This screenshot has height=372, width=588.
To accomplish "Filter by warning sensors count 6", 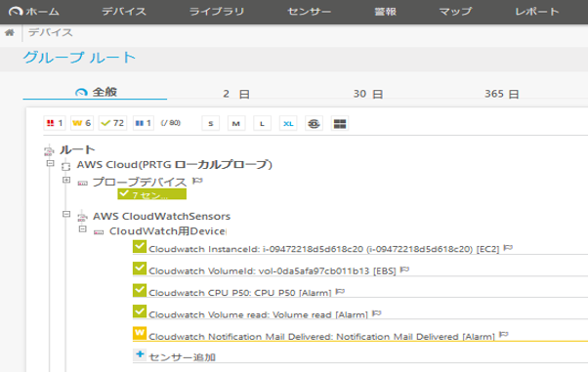I will (82, 123).
